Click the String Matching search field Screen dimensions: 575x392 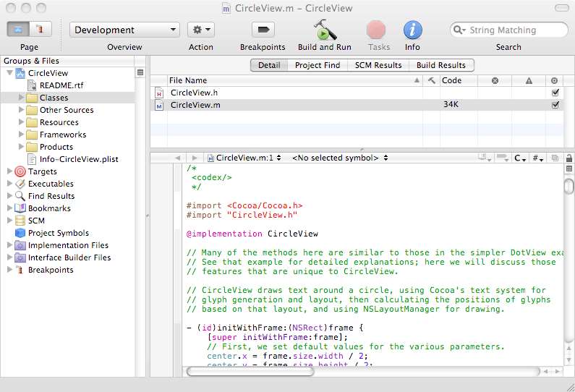pos(514,30)
